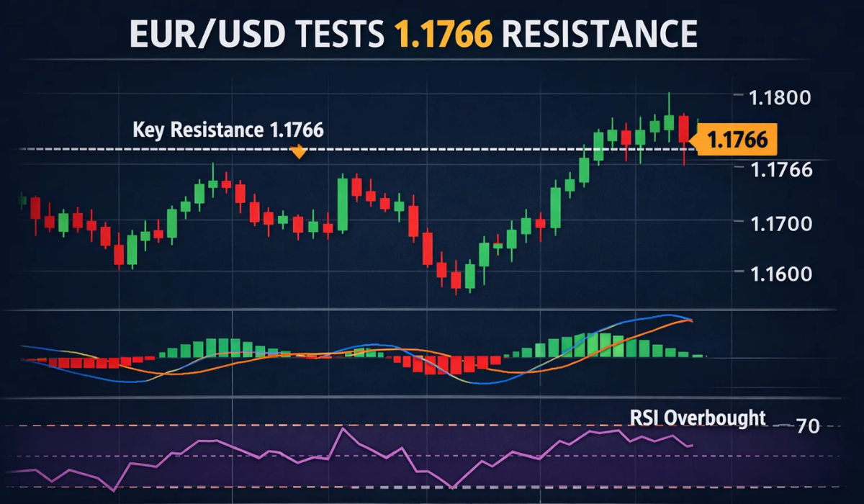Click the last red candlestick on the chart
This screenshot has width=864, height=504.
[x=683, y=130]
